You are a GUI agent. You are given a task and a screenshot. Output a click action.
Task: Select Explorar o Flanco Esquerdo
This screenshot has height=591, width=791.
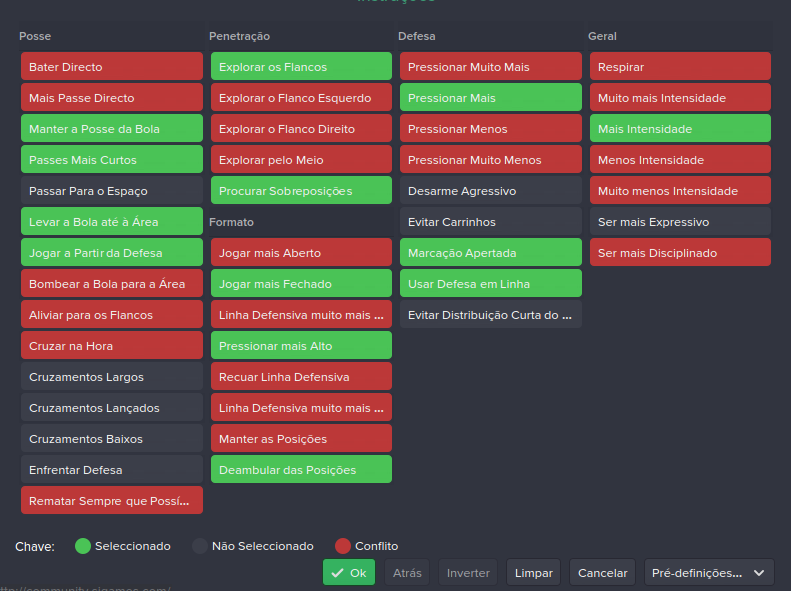point(301,97)
